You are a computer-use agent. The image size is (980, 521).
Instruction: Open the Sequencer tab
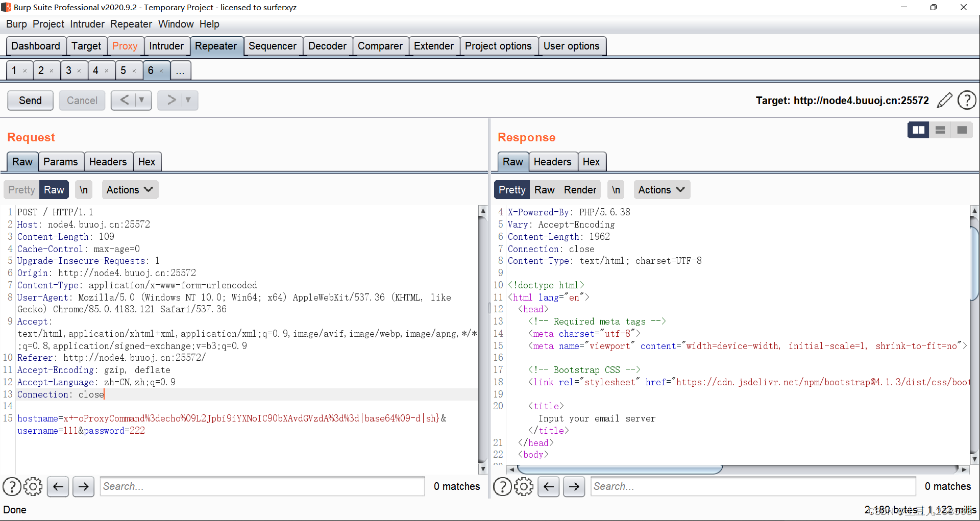click(273, 46)
